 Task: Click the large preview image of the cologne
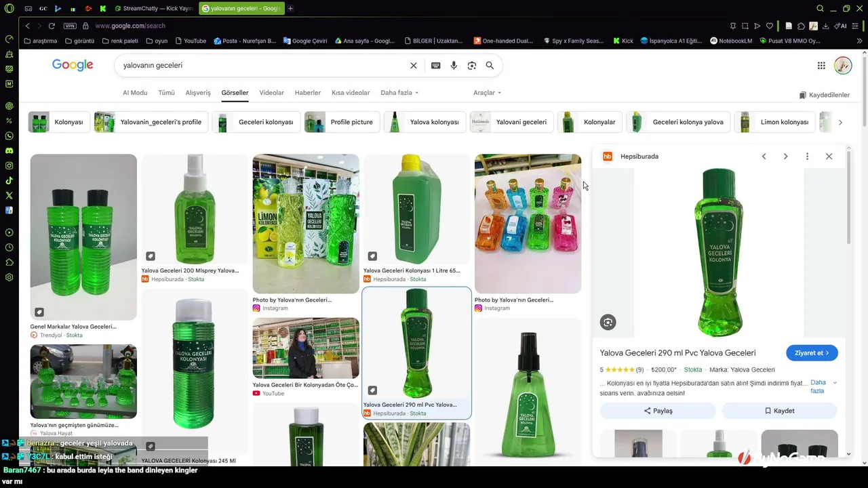pos(719,253)
